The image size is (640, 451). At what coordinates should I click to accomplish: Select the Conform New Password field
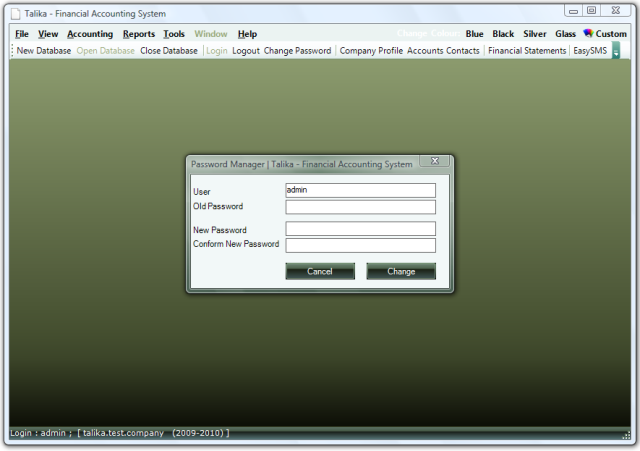(x=360, y=245)
